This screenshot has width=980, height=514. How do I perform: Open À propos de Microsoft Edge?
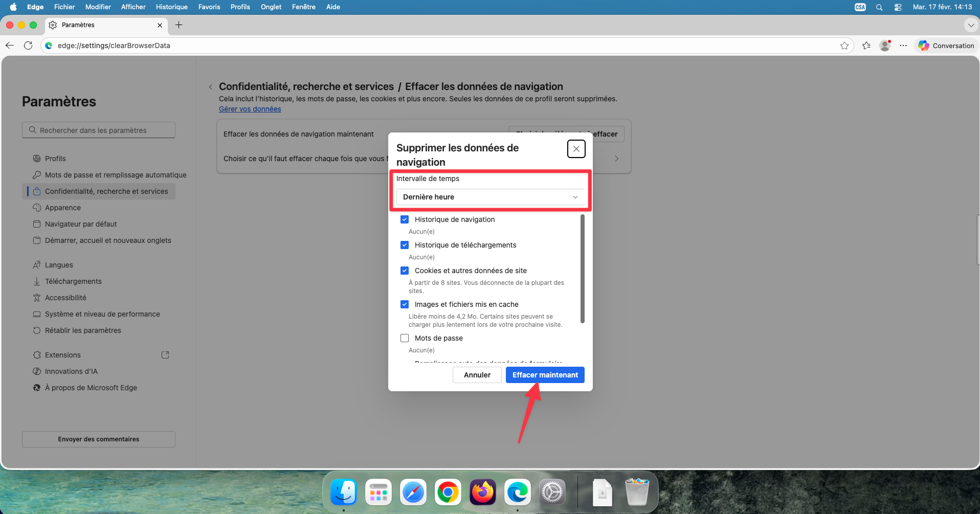coord(99,388)
